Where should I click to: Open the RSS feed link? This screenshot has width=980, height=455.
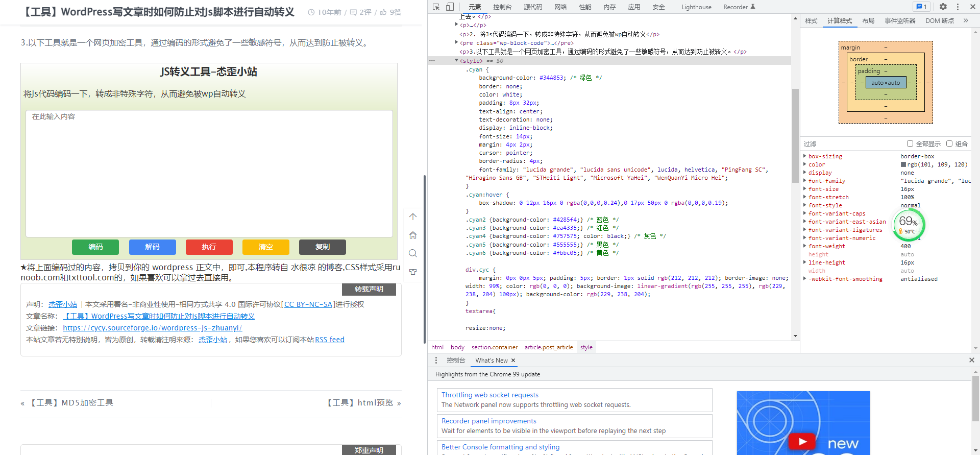click(330, 340)
